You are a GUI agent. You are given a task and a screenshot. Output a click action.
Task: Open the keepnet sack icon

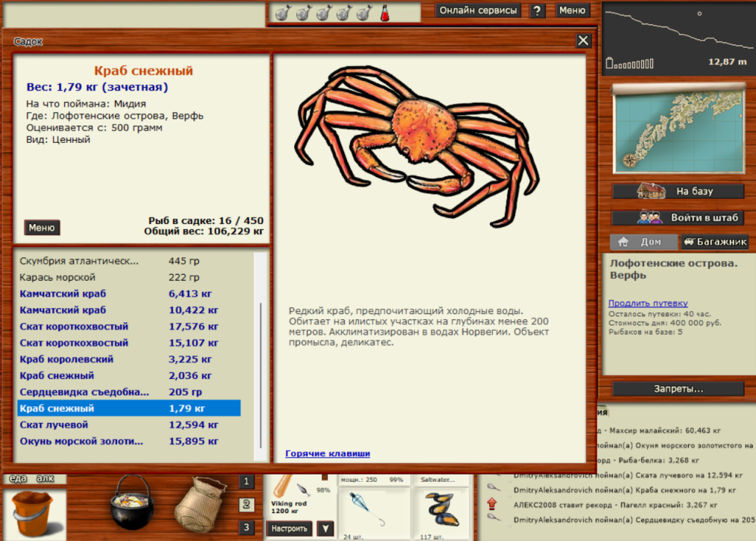click(x=200, y=505)
